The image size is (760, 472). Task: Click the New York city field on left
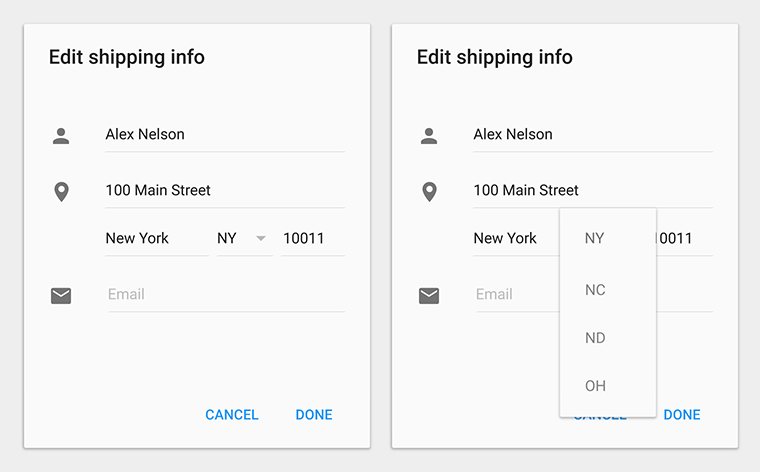(155, 239)
